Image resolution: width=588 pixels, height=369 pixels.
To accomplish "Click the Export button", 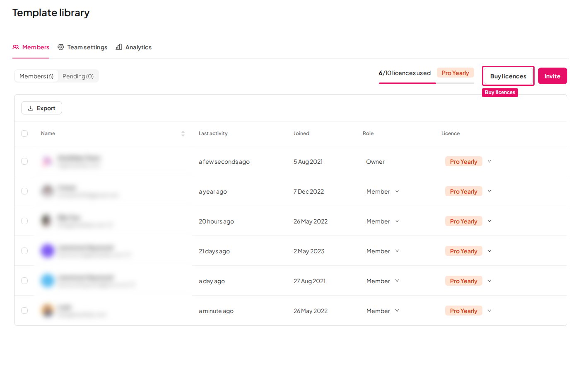I will pyautogui.click(x=41, y=108).
